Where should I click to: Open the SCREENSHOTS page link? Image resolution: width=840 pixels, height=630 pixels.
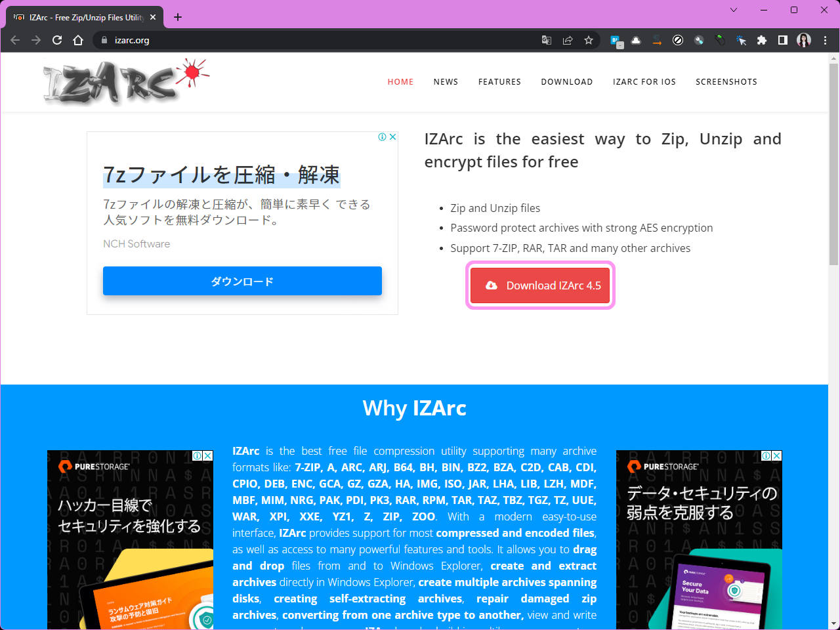pos(726,81)
